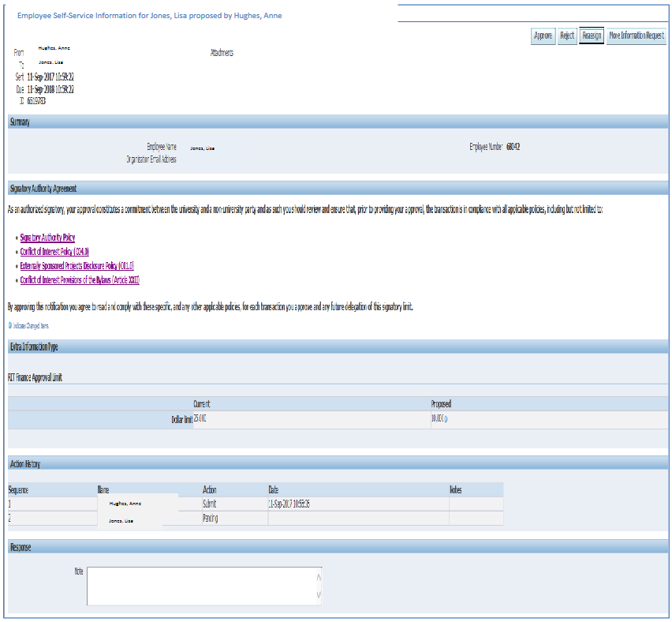The image size is (672, 622).
Task: Click the Action History section header
Action: click(27, 463)
